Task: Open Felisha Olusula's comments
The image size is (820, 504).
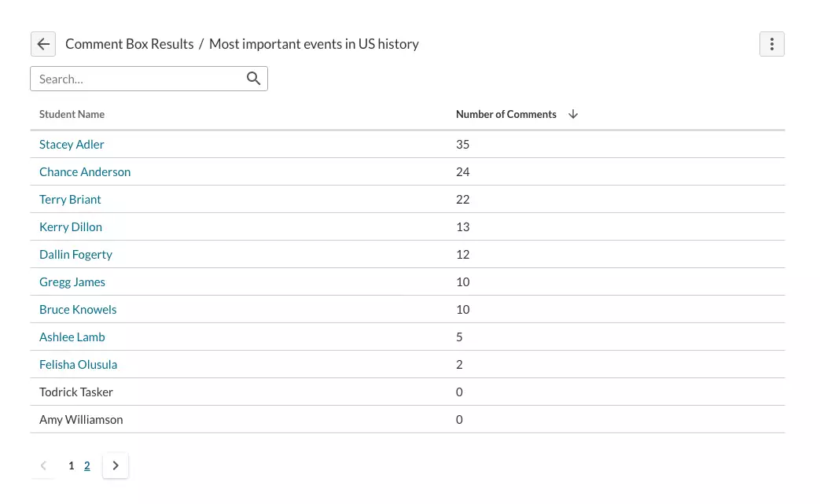Action: tap(79, 364)
